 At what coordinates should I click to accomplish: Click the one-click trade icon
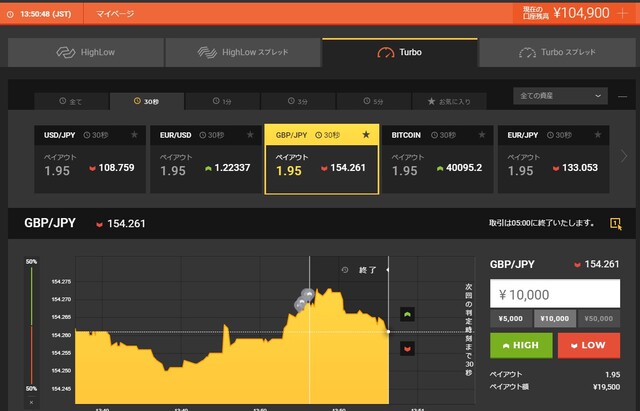[616, 224]
